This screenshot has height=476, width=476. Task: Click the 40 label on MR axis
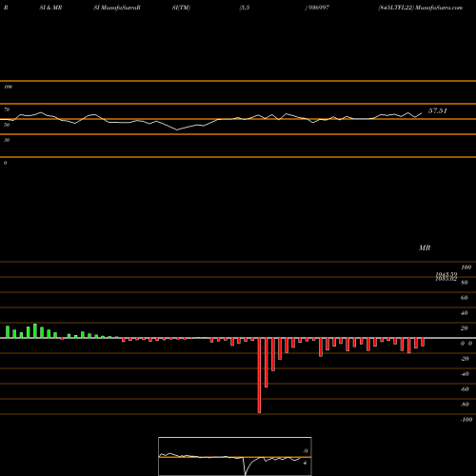(465, 313)
